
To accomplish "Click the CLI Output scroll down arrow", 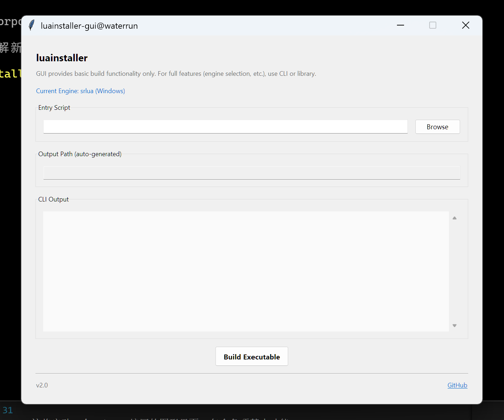I will [x=454, y=325].
